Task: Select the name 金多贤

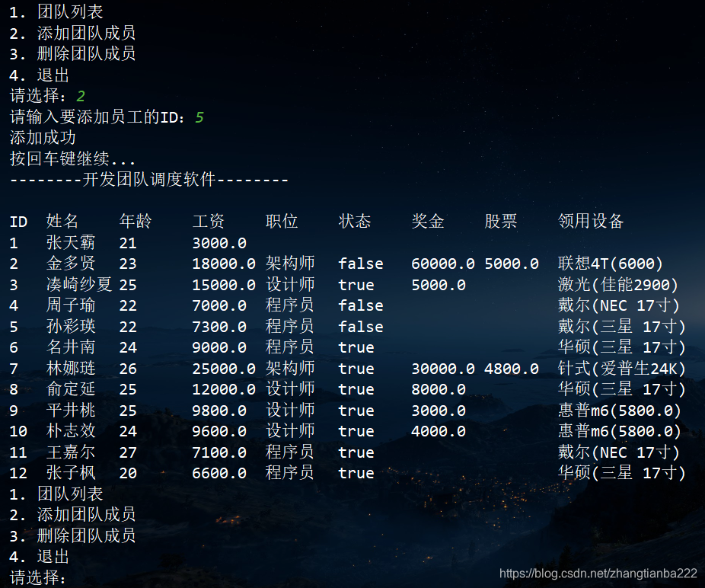Action: (x=71, y=264)
